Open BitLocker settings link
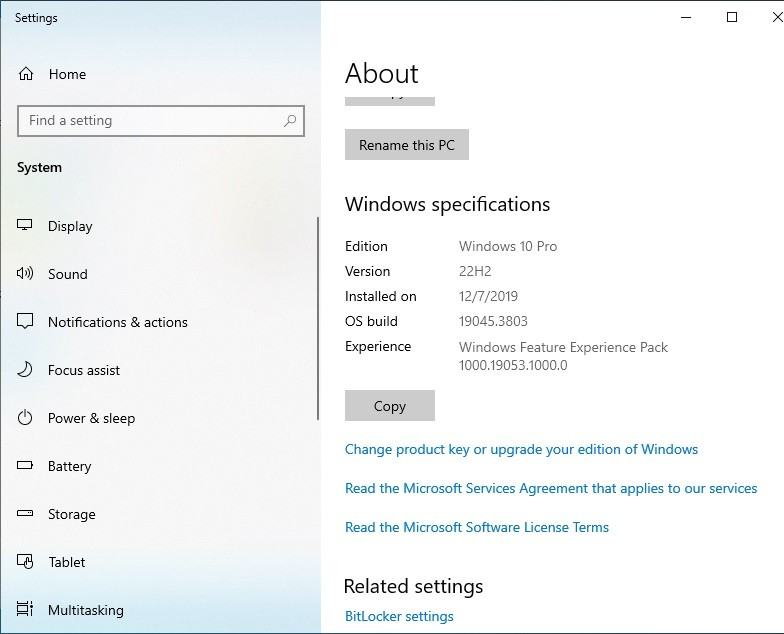The height and width of the screenshot is (634, 784). point(399,616)
